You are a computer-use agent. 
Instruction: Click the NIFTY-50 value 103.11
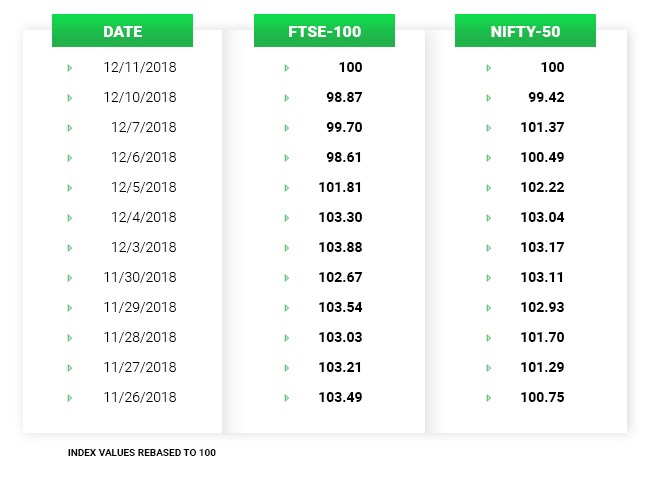click(543, 278)
